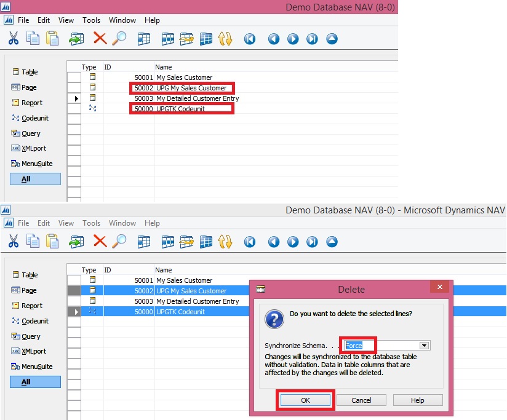Screen dimensions: 507x420
Task: Click the Paste clipboard icon in lower toolbar
Action: (x=52, y=242)
